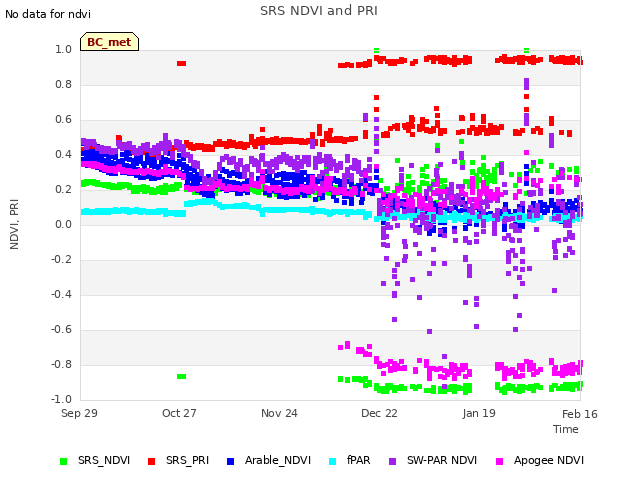This screenshot has width=640, height=480.
Task: Select the SW-PAR NDVI legend label
Action: [x=442, y=460]
